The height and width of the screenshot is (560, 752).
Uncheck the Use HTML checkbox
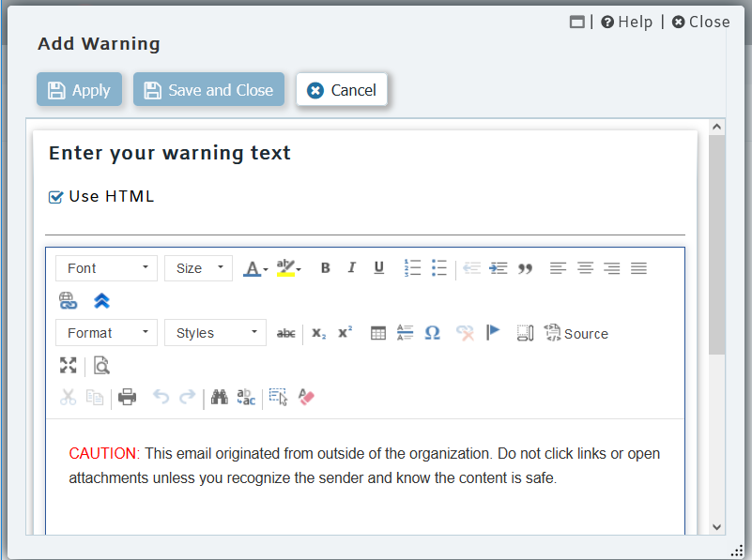coord(54,196)
